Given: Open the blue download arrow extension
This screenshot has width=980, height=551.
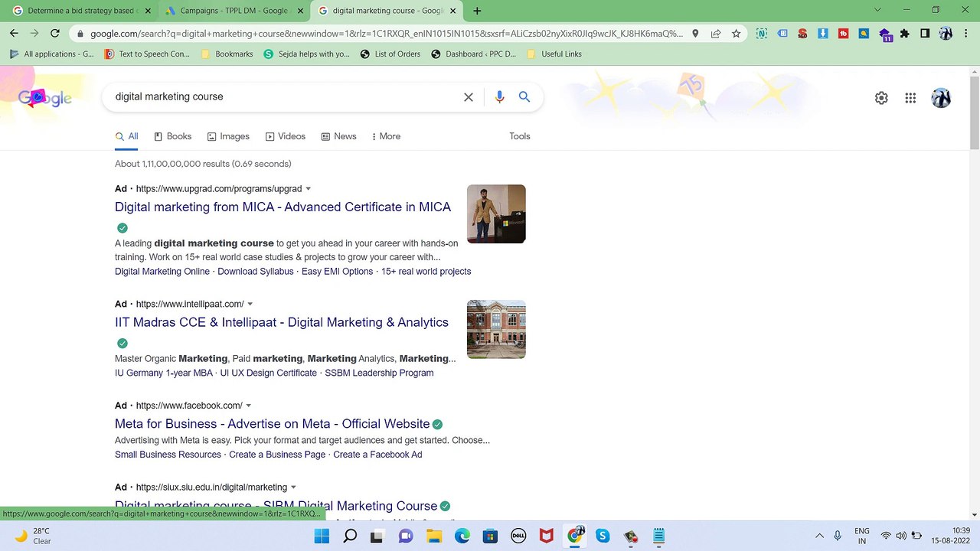Looking at the screenshot, I should [823, 34].
